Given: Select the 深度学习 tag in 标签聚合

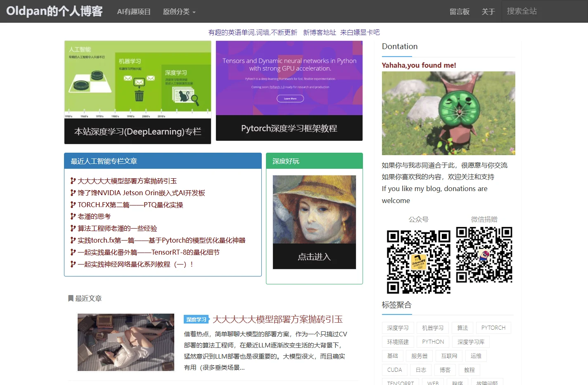Looking at the screenshot, I should [398, 328].
